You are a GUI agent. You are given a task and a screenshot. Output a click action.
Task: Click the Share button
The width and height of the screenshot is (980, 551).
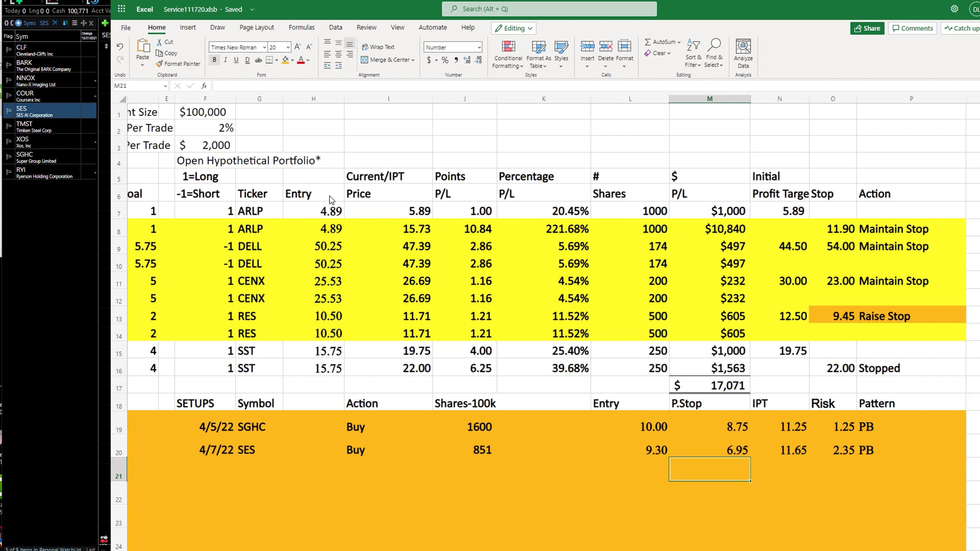(x=867, y=28)
